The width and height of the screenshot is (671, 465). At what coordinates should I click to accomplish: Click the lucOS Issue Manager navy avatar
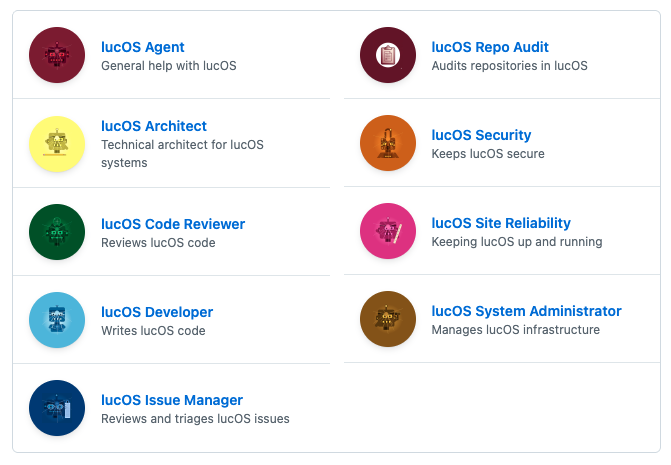tap(57, 408)
